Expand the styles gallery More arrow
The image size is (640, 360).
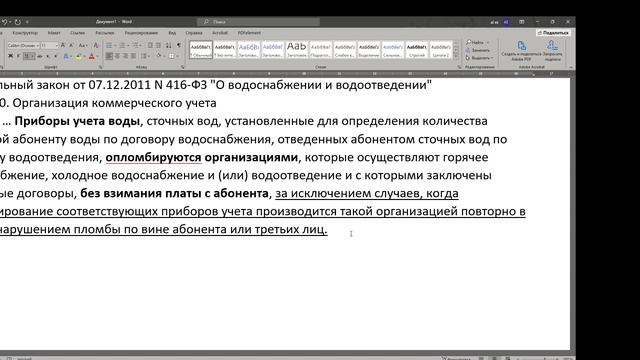456,56
